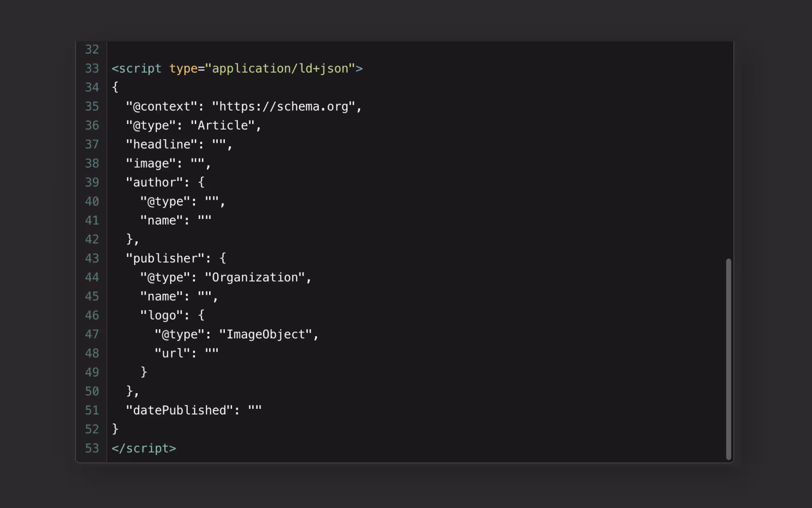Click the "ImageObject" value
Viewport: 812px width, 508px height.
(x=265, y=334)
